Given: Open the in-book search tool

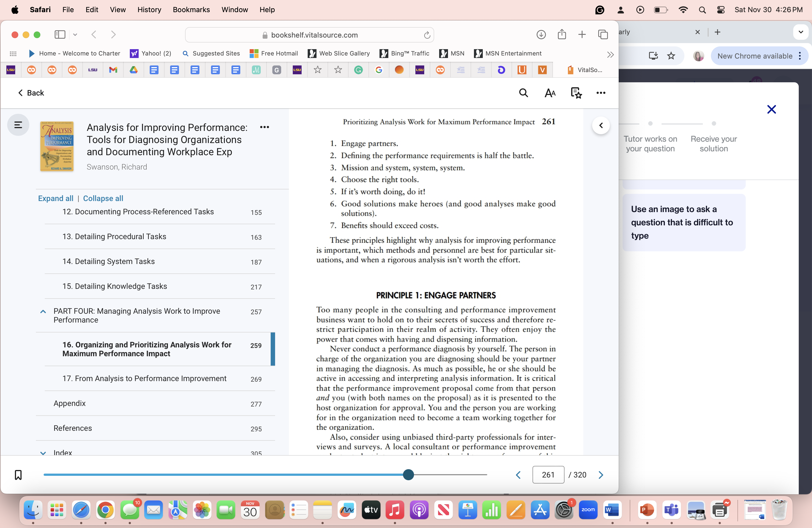Looking at the screenshot, I should click(x=523, y=93).
